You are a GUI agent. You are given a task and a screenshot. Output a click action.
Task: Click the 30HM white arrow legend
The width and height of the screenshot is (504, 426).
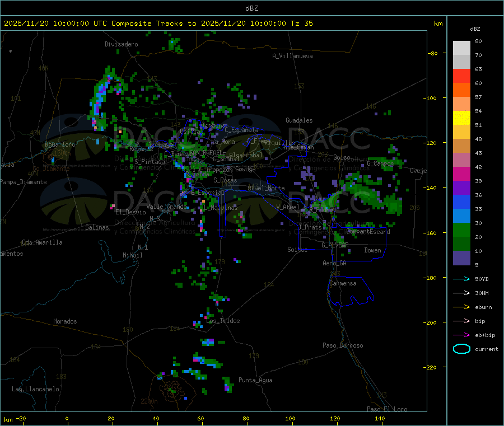pos(461,293)
